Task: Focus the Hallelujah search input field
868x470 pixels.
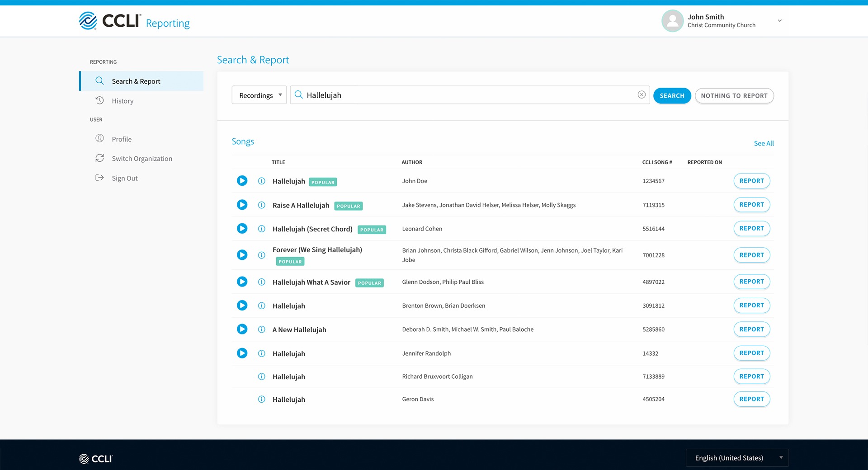Action: point(470,95)
